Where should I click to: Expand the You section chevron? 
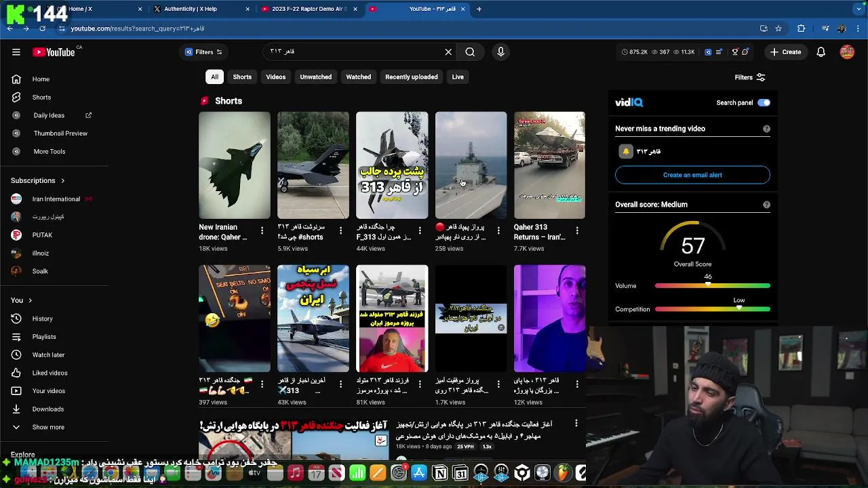30,300
